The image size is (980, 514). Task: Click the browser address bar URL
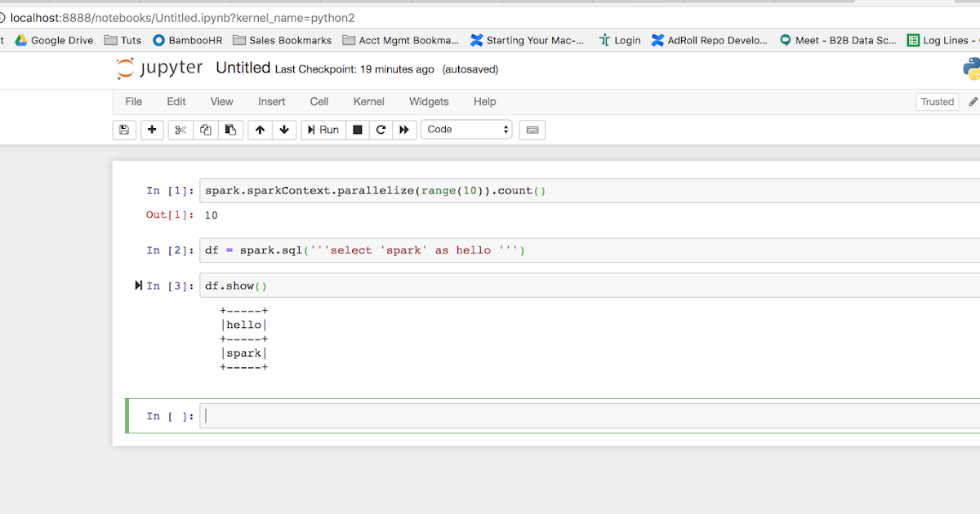click(x=183, y=17)
